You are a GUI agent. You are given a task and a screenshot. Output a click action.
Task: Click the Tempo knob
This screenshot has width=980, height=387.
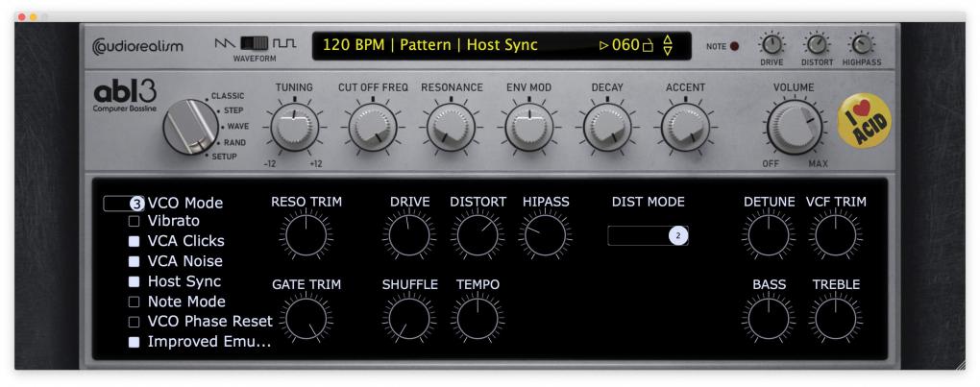click(x=478, y=319)
